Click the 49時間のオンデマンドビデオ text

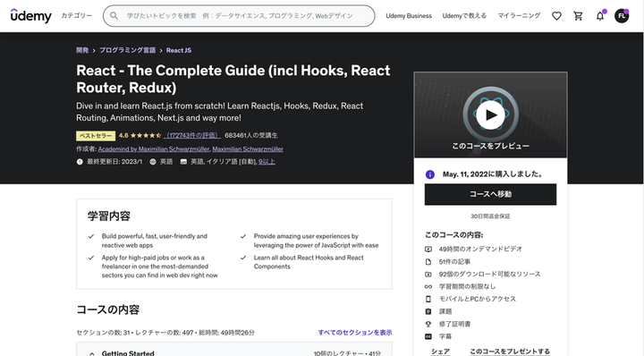[x=480, y=249]
